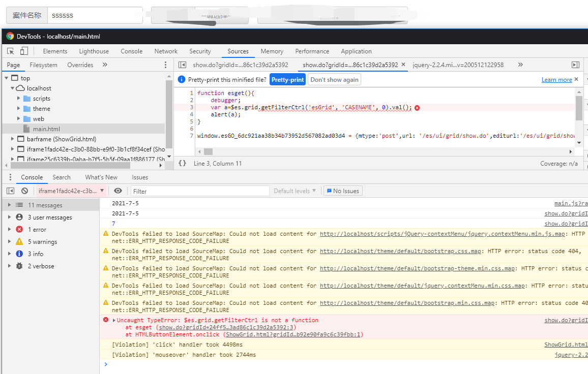Open the What's New drawer tab
This screenshot has width=588, height=374.
tap(101, 177)
